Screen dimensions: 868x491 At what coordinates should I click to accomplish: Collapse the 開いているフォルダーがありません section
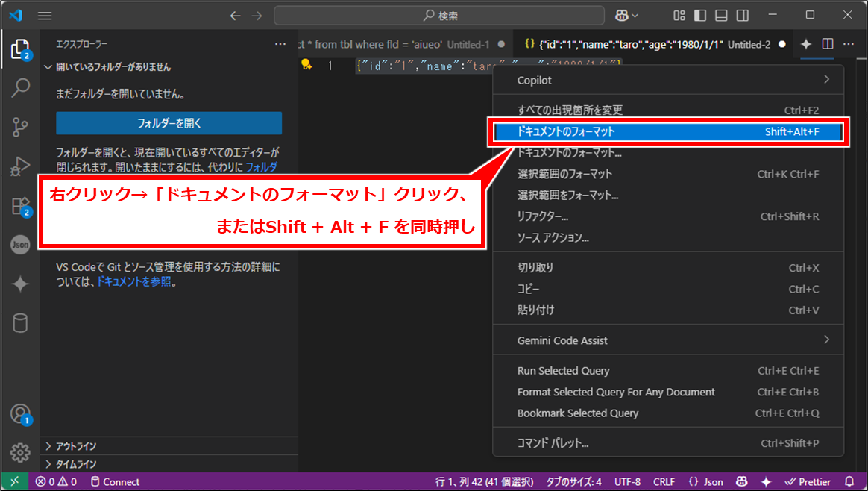[x=169, y=67]
